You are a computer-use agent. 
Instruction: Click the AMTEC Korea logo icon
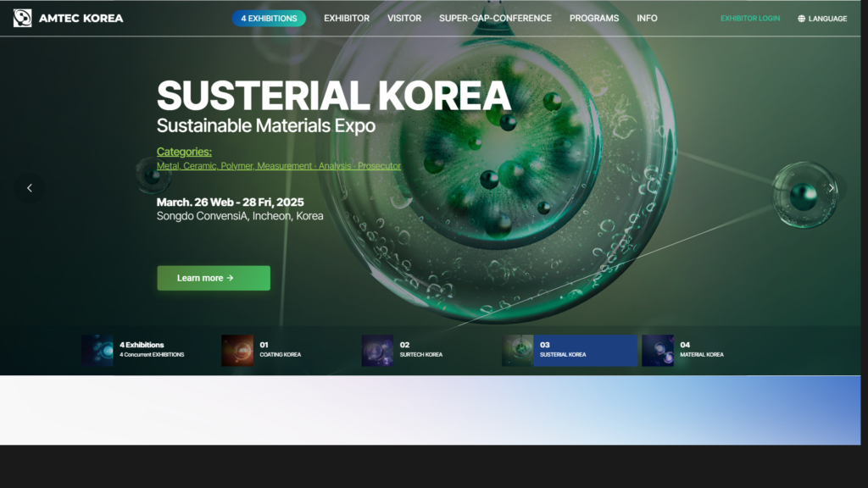[x=23, y=19]
